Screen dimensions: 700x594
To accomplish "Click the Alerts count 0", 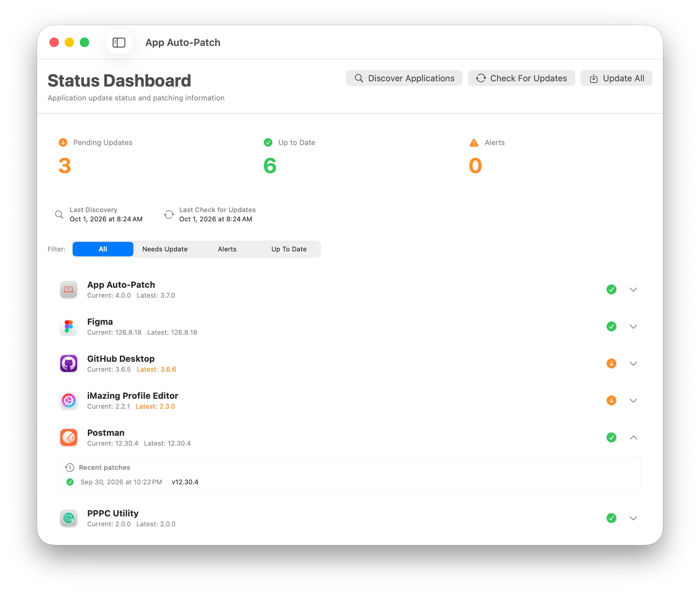I will pos(475,166).
